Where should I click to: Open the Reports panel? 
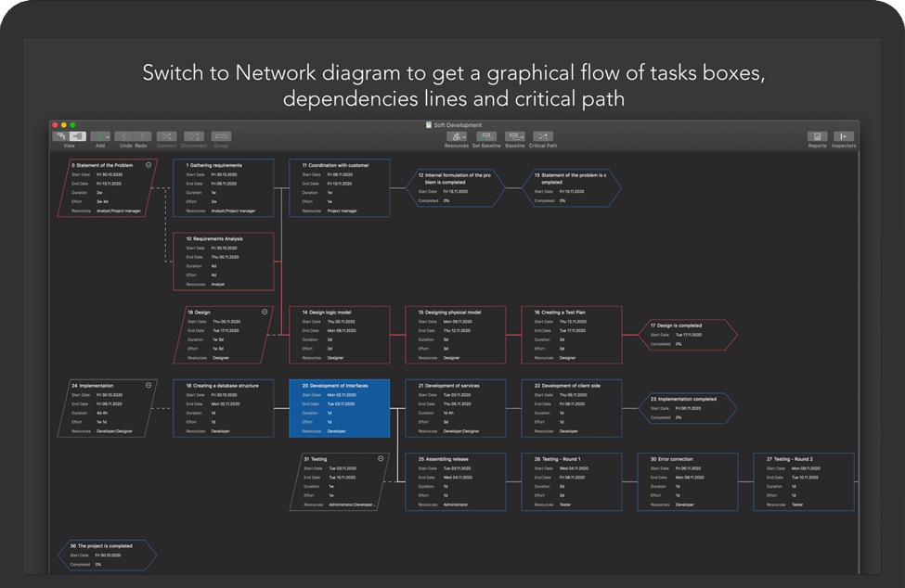tap(817, 136)
